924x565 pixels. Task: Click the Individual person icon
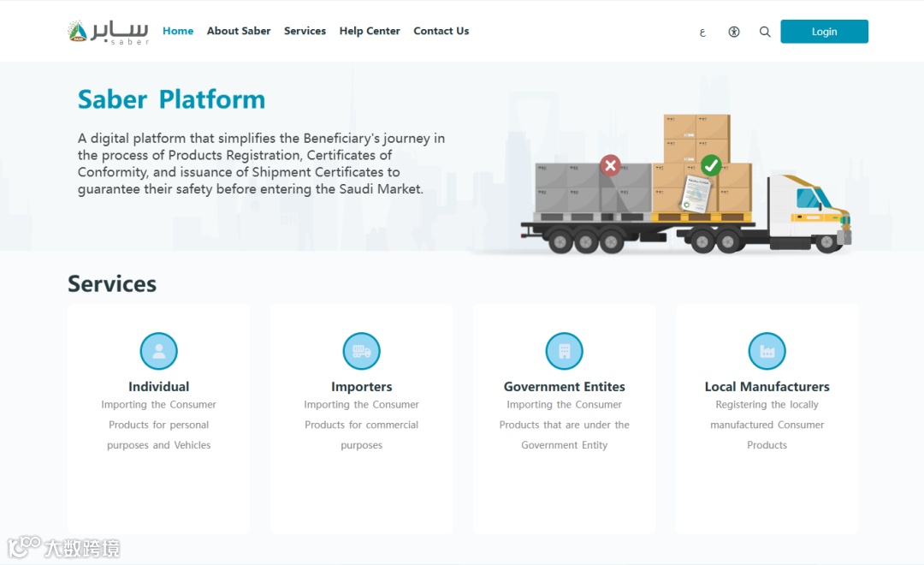click(158, 351)
